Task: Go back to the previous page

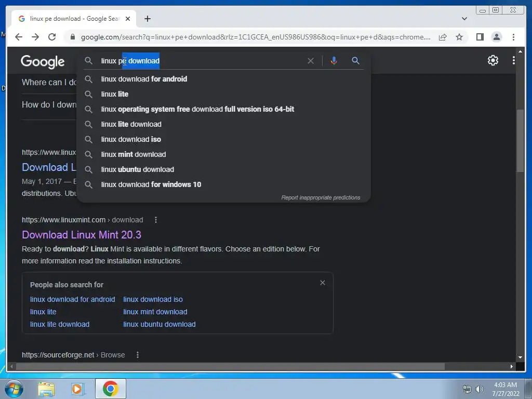Action: pyautogui.click(x=19, y=37)
